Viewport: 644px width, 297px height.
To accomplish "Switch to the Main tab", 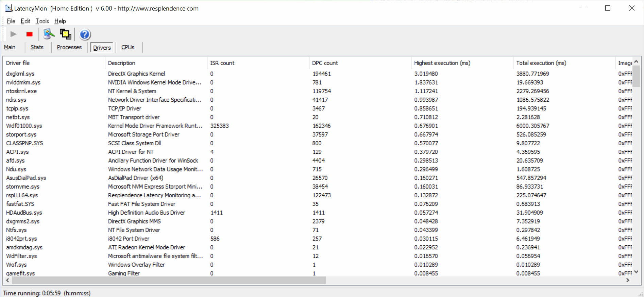I will coord(10,47).
